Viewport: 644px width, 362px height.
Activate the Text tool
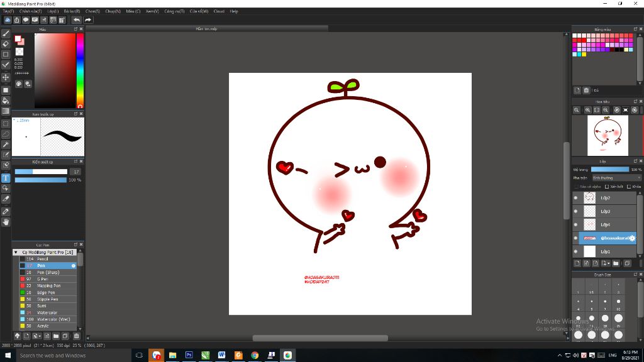[x=6, y=178]
